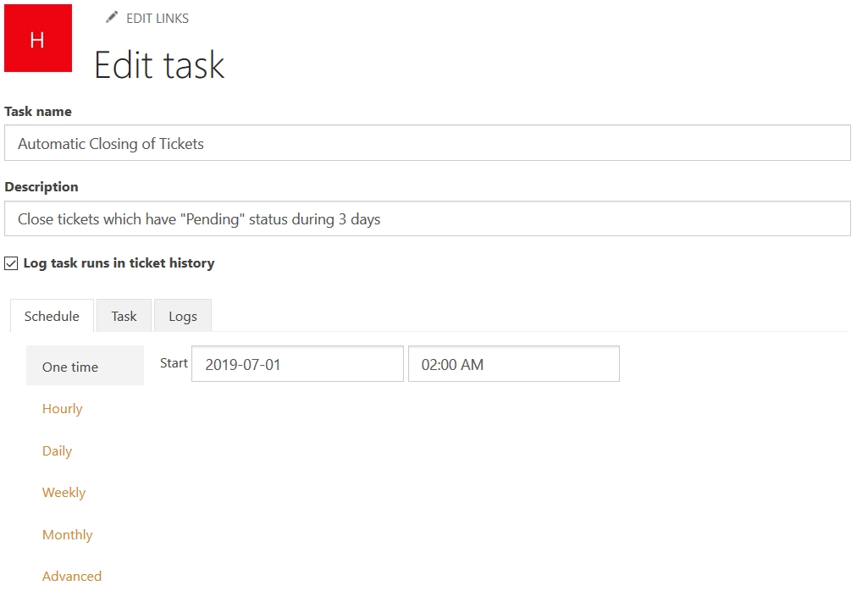Click the pencil icon next to Edit Links
Screen dimensions: 868x602
[x=111, y=18]
